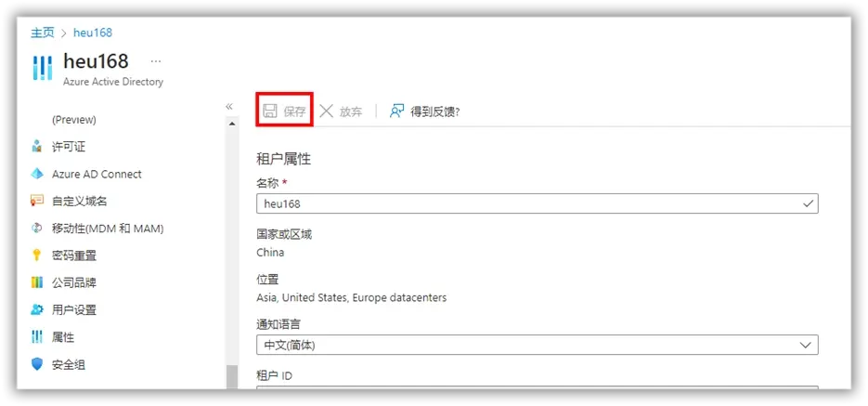Click the heu168 breadcrumb link
The width and height of the screenshot is (868, 406).
pyautogui.click(x=93, y=33)
